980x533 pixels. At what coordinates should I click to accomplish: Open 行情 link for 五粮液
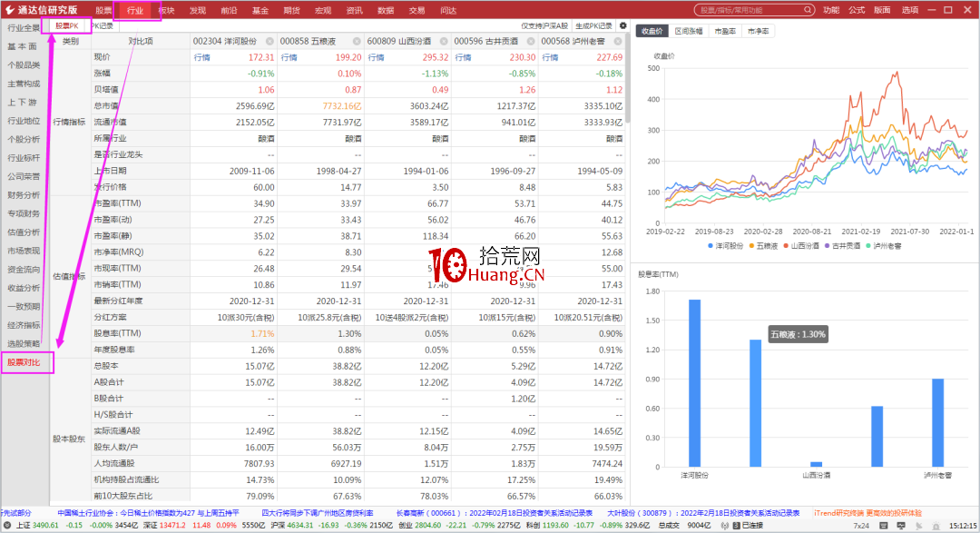coord(289,57)
